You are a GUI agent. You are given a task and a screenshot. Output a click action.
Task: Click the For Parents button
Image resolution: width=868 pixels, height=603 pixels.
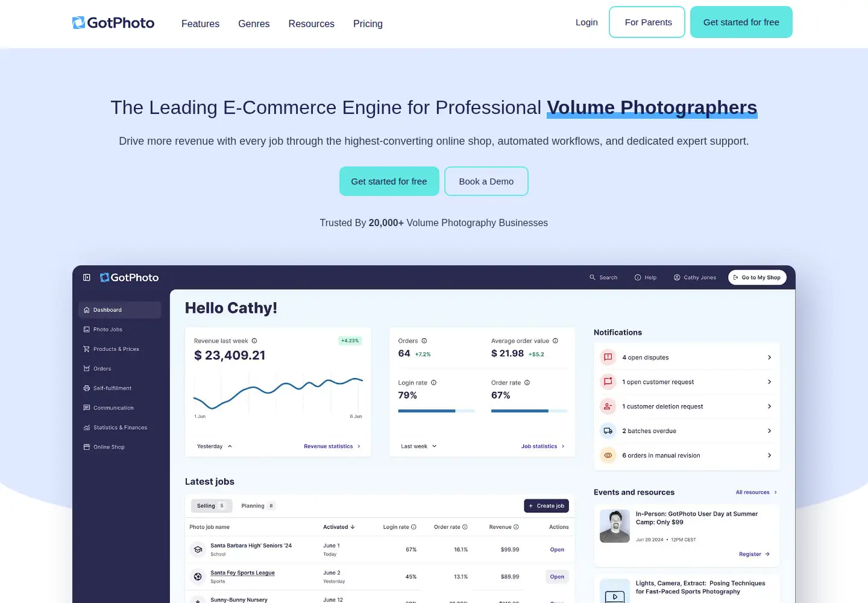click(647, 22)
